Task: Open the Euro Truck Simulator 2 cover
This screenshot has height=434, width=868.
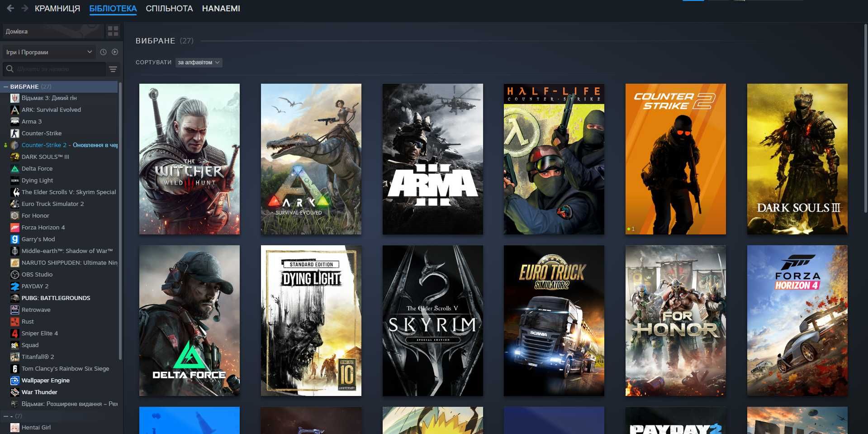Action: (x=554, y=321)
